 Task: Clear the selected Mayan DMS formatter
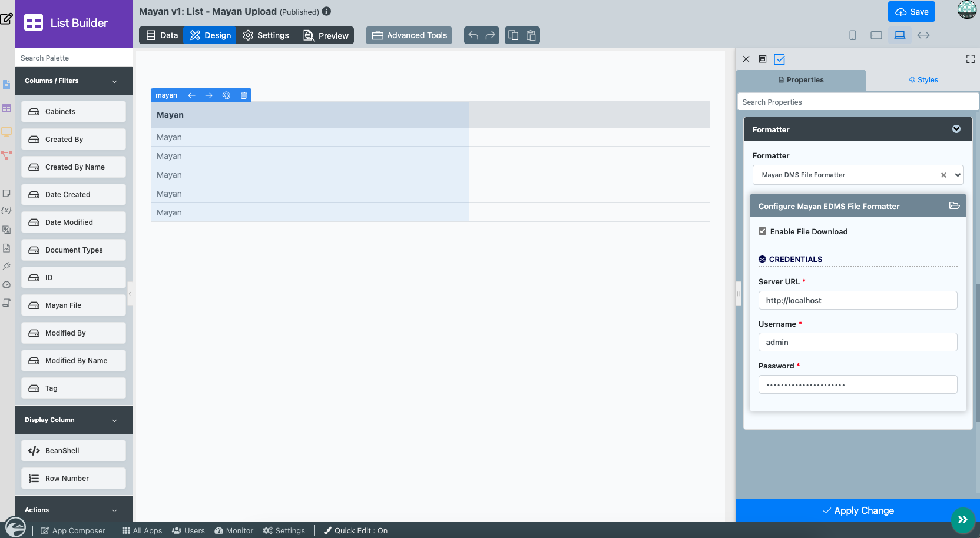pos(943,175)
